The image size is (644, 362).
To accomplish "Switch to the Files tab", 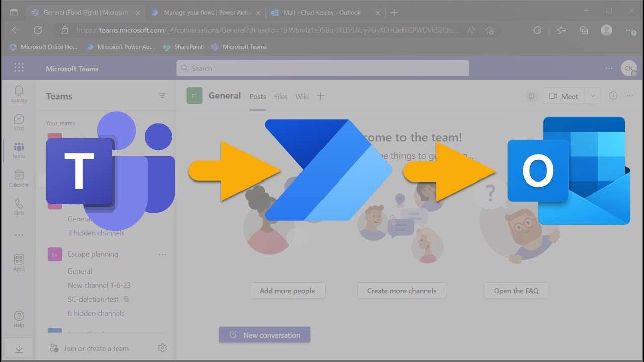I will coord(281,96).
